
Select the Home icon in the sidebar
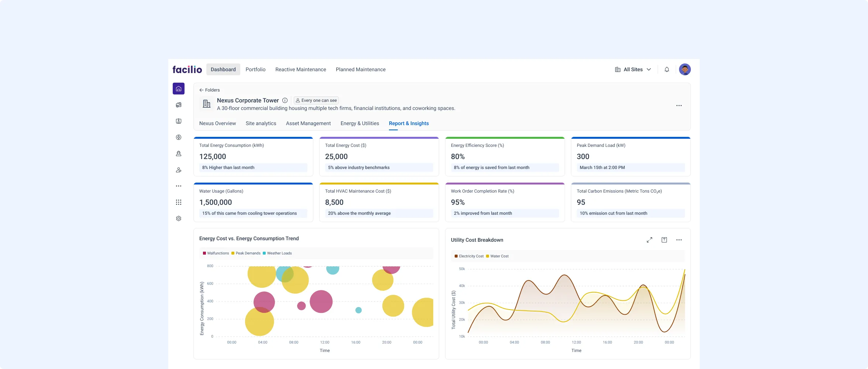(x=179, y=89)
